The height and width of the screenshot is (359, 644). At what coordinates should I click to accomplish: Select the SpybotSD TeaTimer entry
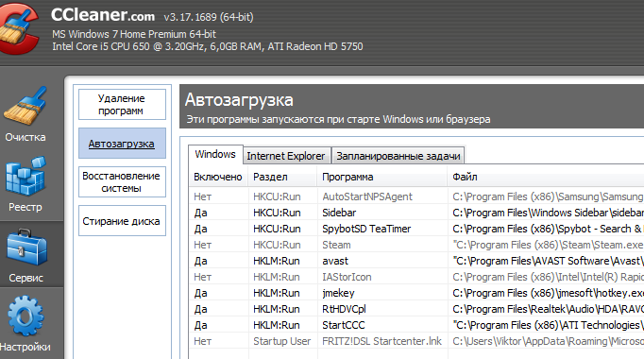pyautogui.click(x=366, y=229)
